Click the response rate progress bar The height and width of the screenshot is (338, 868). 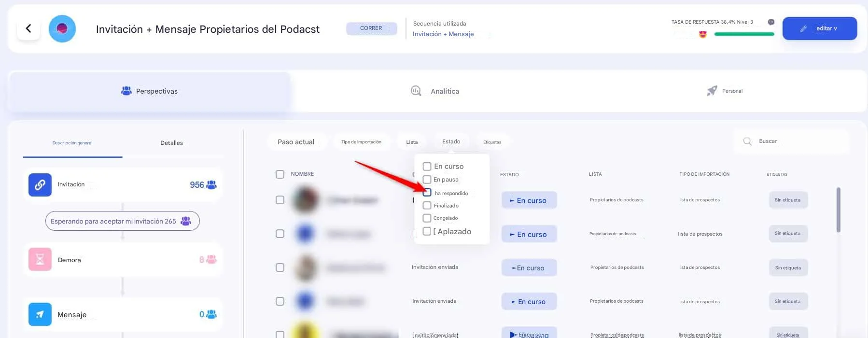click(x=744, y=34)
